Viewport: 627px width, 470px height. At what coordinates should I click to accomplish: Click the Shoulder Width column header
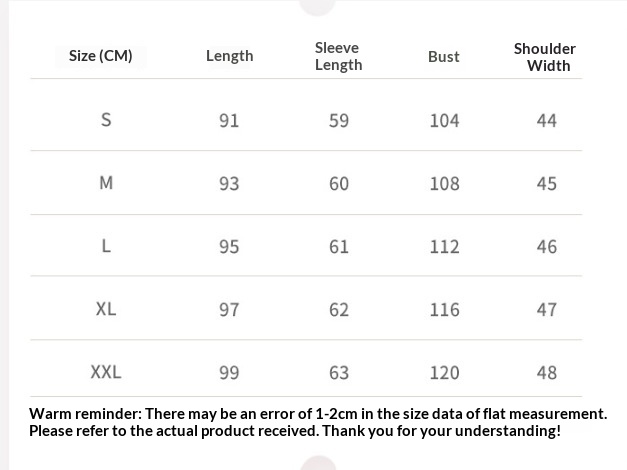[x=545, y=57]
